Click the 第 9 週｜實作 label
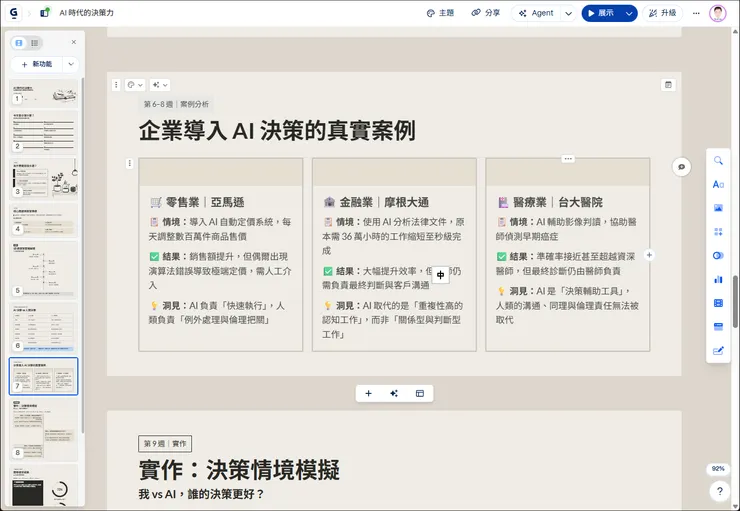740x511 pixels. click(165, 444)
